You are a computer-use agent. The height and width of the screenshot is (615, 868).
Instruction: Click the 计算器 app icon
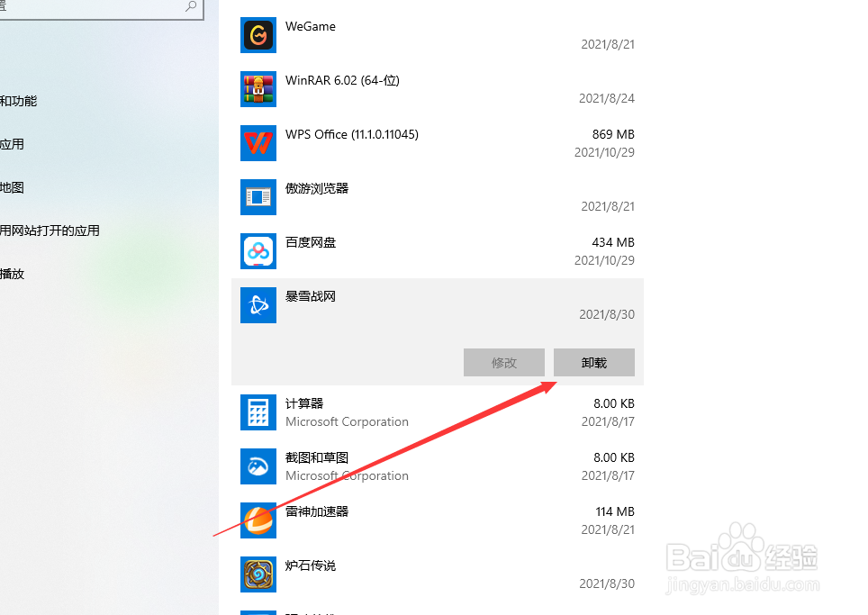(258, 412)
